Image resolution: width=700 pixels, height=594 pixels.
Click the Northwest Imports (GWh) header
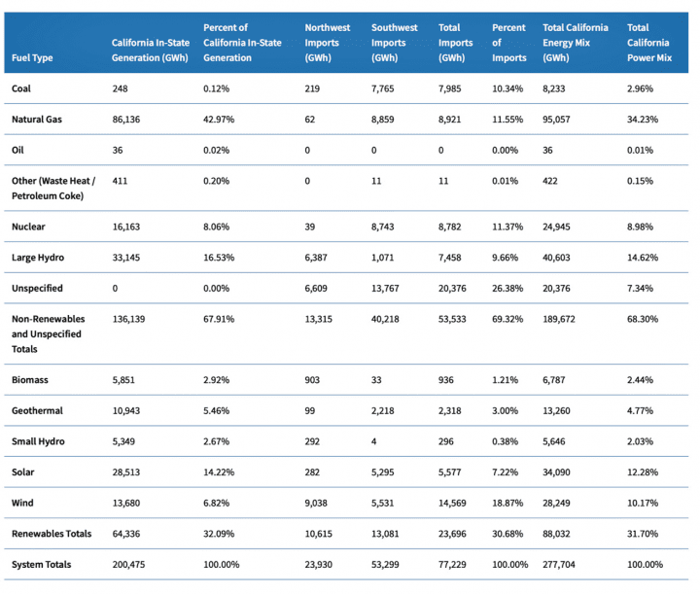[x=328, y=43]
